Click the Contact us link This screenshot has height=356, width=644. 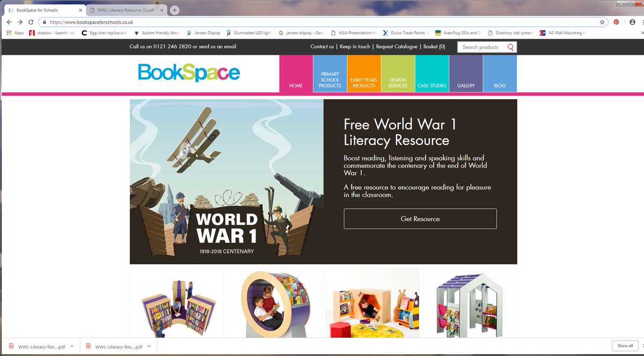pyautogui.click(x=322, y=47)
